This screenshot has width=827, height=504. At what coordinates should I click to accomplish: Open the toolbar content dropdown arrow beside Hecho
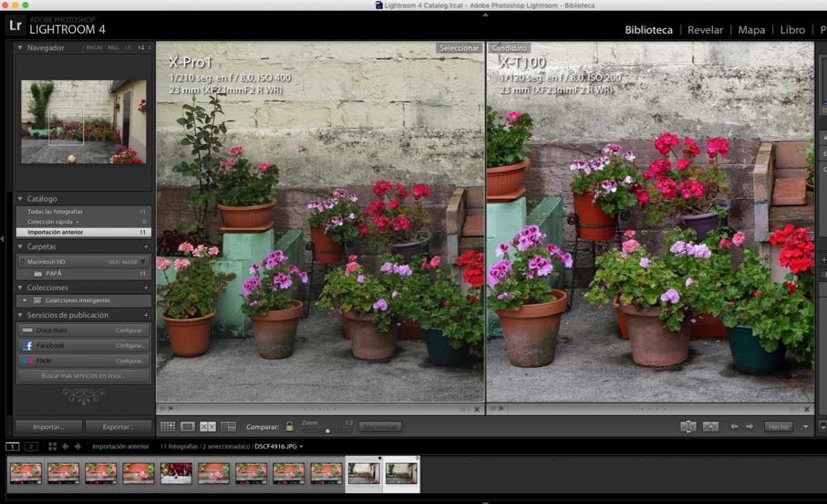[x=805, y=427]
